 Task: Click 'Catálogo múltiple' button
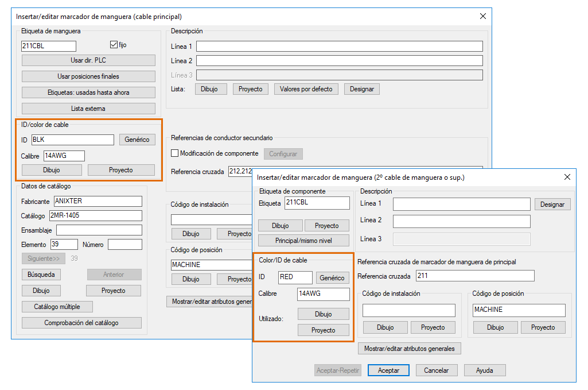[57, 307]
